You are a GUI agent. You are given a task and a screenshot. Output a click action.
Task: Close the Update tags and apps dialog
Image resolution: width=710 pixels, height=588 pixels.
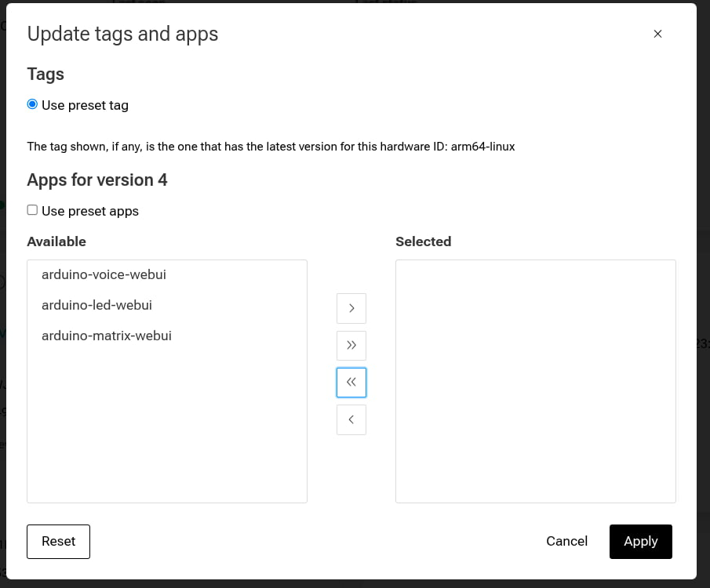pyautogui.click(x=657, y=34)
